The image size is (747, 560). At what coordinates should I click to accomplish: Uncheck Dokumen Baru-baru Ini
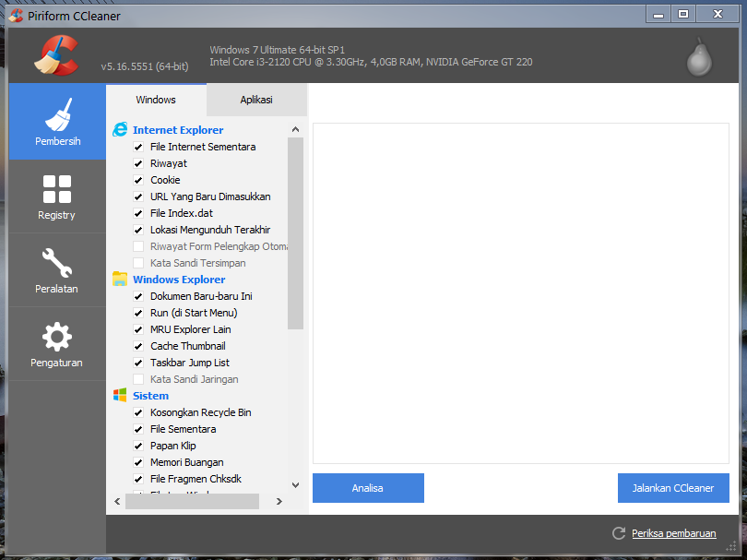(138, 296)
